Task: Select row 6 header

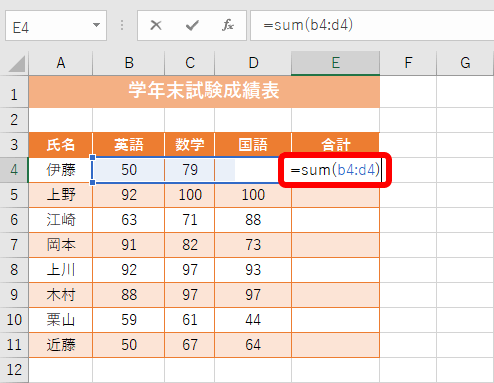Action: [x=14, y=220]
